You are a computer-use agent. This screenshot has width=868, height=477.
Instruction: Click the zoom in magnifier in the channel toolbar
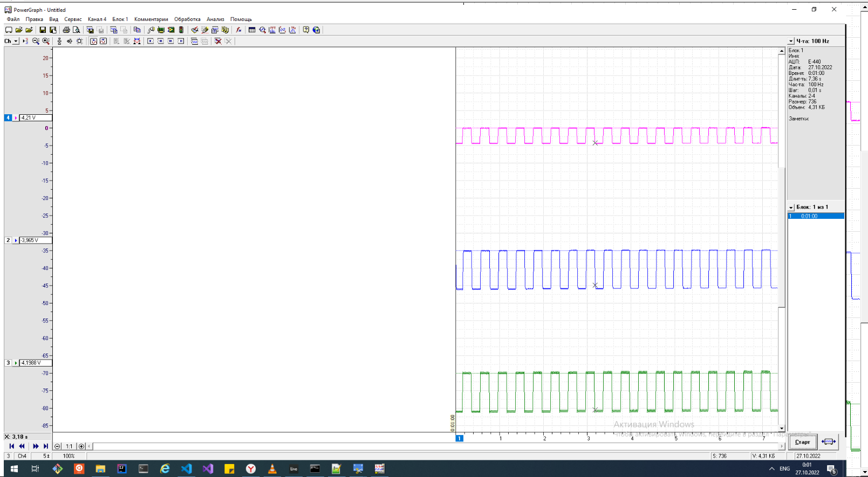(x=46, y=41)
